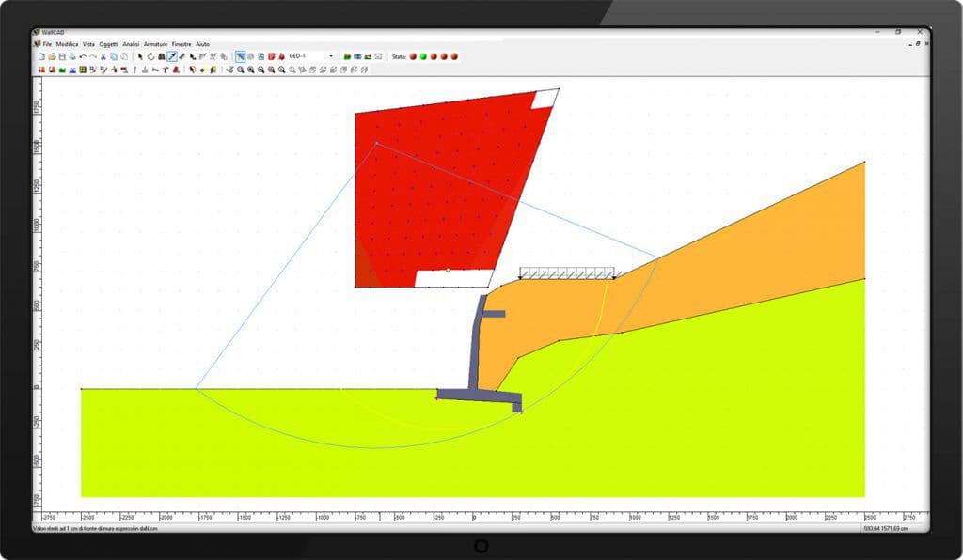Click the green Stato indicator light
This screenshot has width=963, height=560.
(x=423, y=57)
